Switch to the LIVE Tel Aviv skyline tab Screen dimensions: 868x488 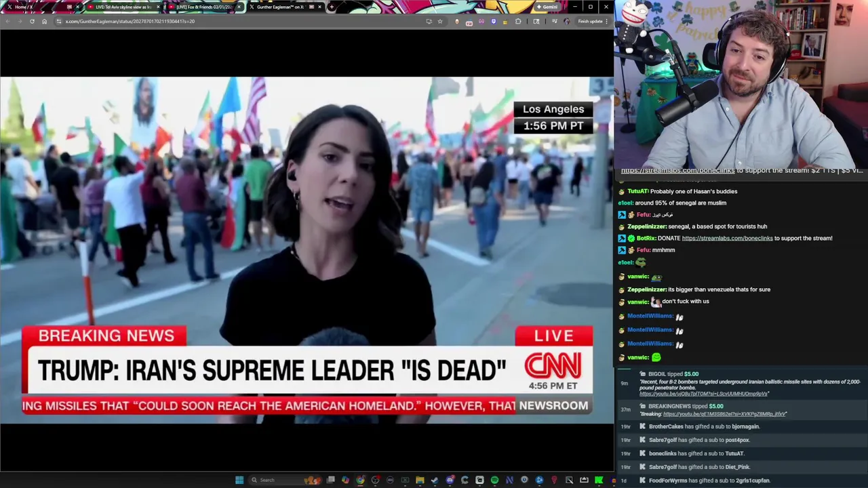pyautogui.click(x=123, y=7)
